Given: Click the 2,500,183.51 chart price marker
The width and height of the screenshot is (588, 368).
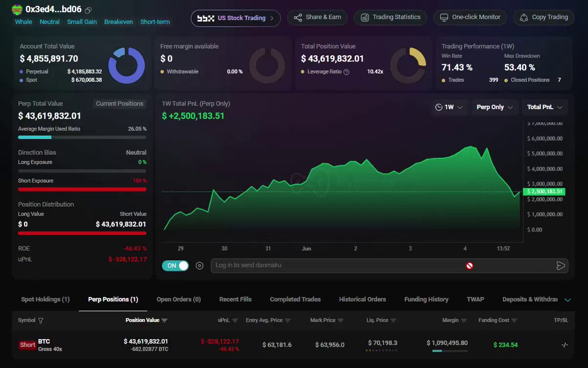Looking at the screenshot, I should pyautogui.click(x=544, y=192).
